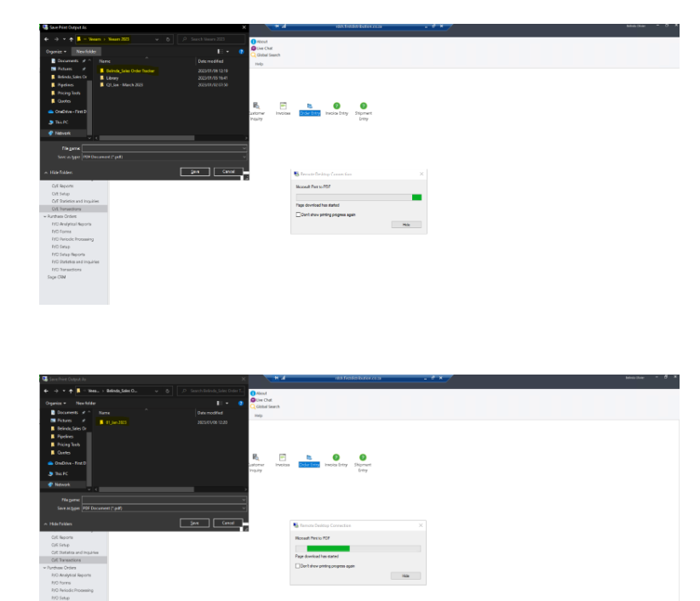
Task: Open help in bottom save dialog
Action: point(241,404)
